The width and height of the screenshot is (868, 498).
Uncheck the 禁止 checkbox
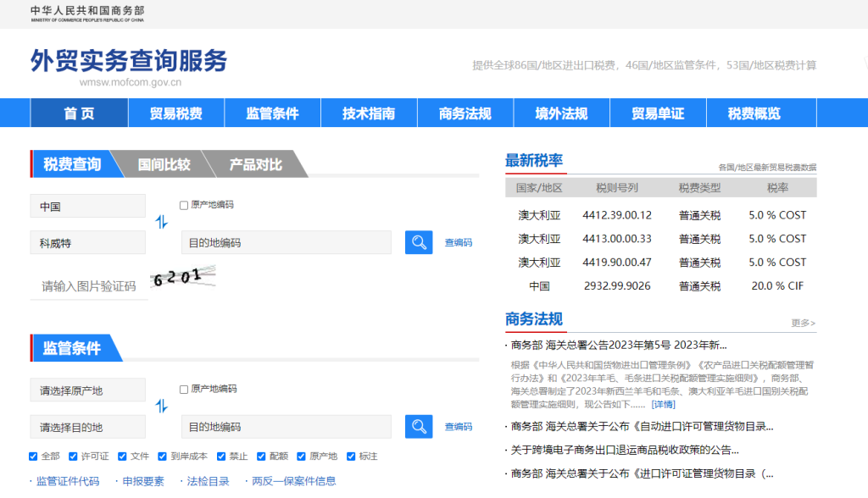click(x=221, y=456)
